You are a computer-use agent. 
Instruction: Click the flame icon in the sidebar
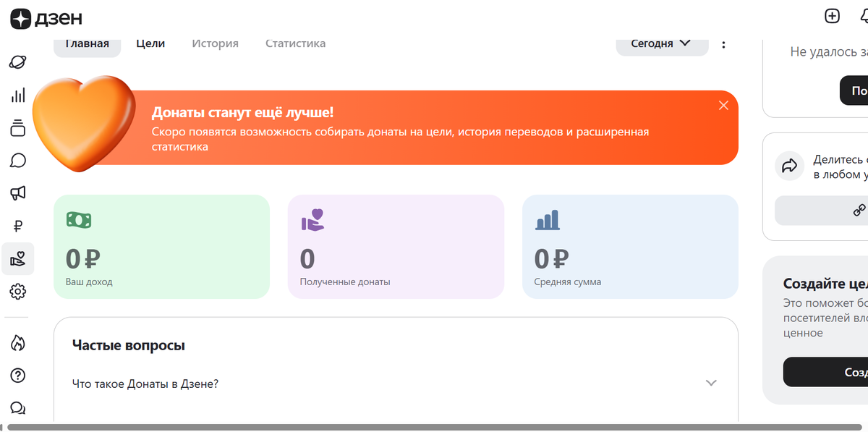click(18, 342)
